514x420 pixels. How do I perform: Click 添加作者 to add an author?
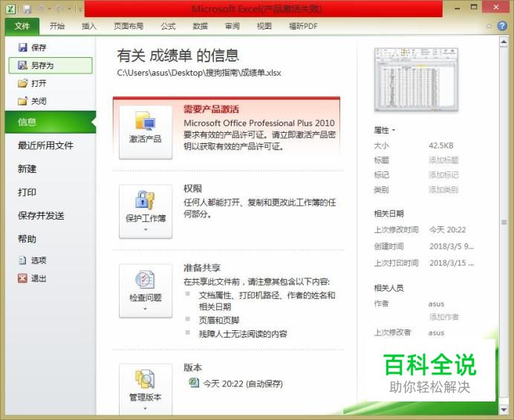click(444, 317)
